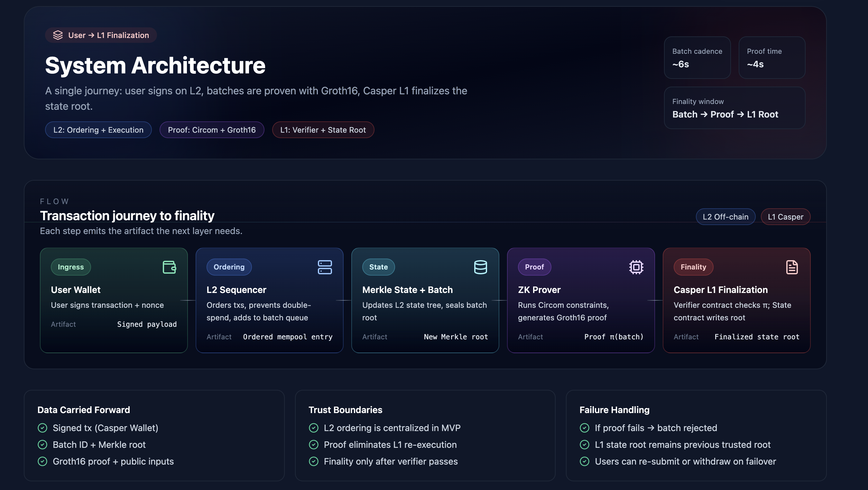
Task: Click the wallet icon on User Wallet card
Action: [x=170, y=267]
